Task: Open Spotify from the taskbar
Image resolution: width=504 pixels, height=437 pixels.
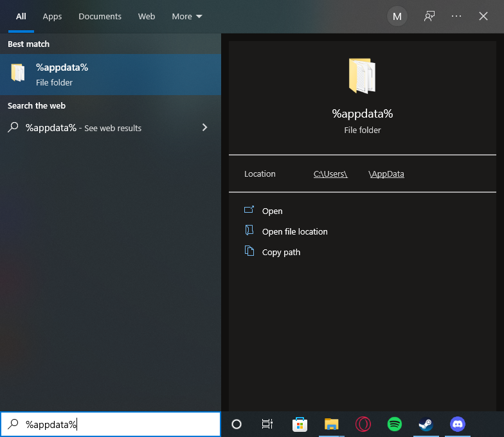Action: pyautogui.click(x=395, y=424)
